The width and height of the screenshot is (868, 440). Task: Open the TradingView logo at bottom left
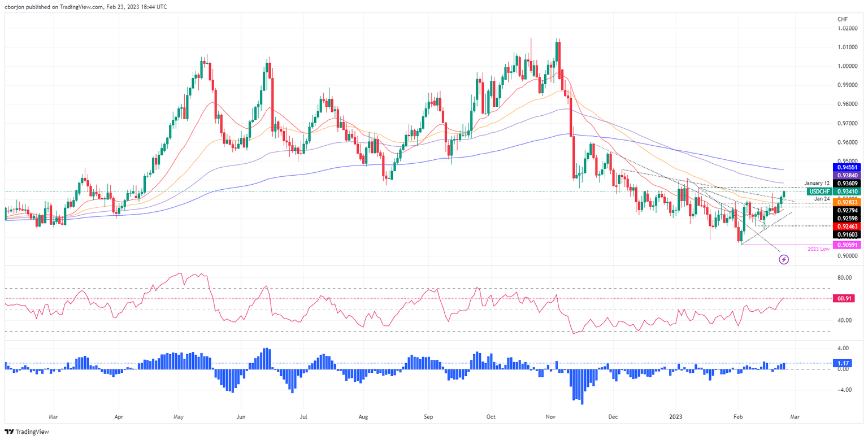(x=27, y=432)
